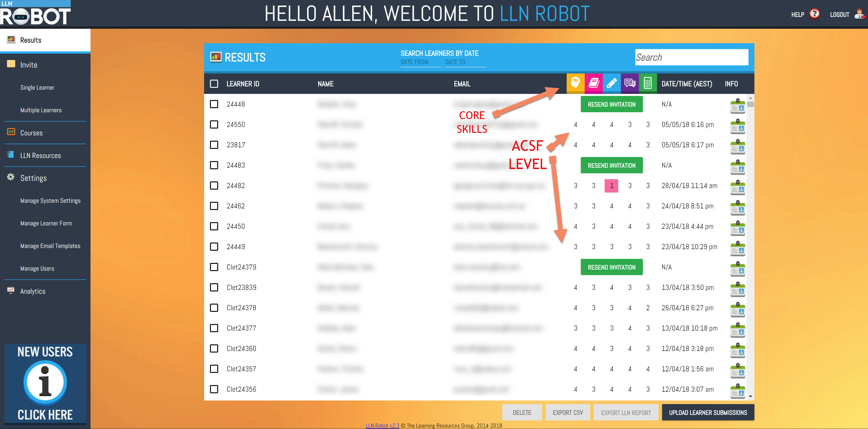Open Manage Users page

coord(37,269)
